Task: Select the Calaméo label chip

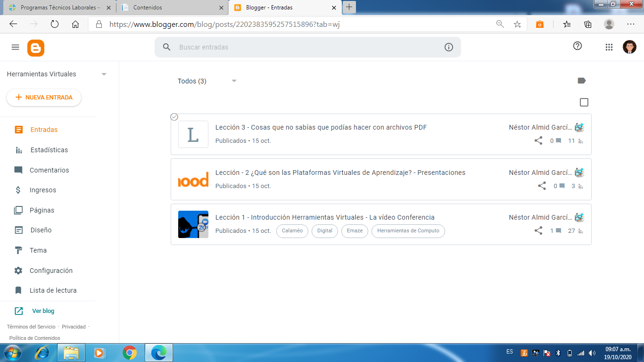Action: 292,231
